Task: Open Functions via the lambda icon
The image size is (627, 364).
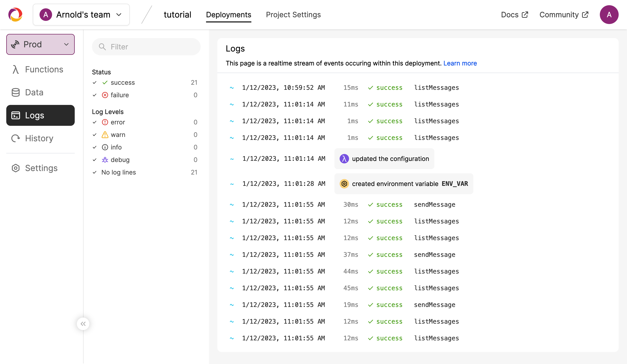Action: coord(16,69)
